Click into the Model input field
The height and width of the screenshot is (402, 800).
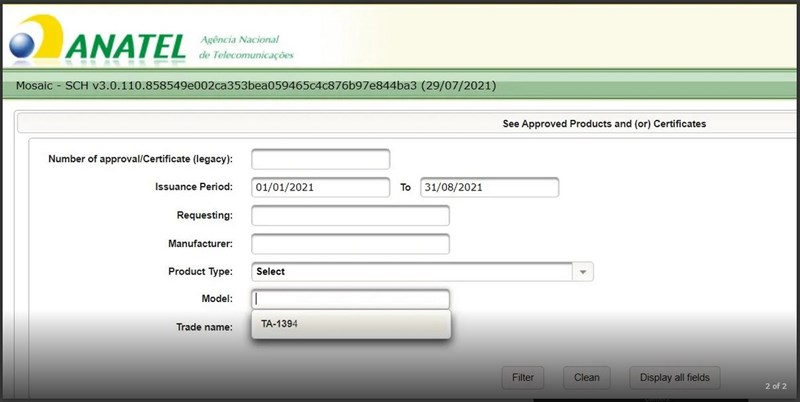(x=351, y=299)
